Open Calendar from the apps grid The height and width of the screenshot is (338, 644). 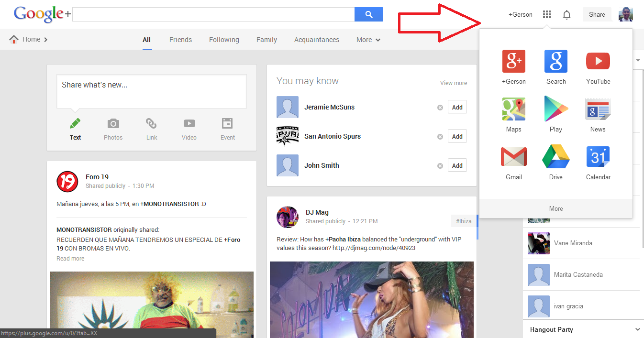(x=598, y=157)
